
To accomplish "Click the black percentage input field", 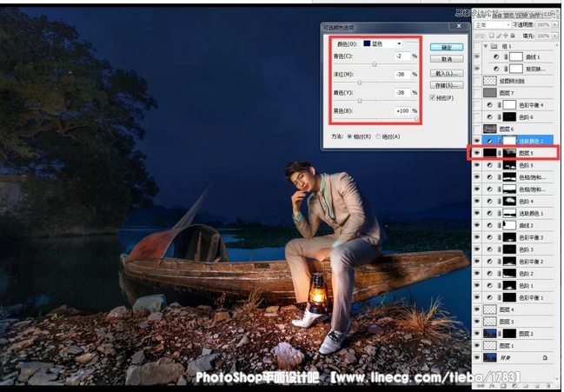I will 402,111.
